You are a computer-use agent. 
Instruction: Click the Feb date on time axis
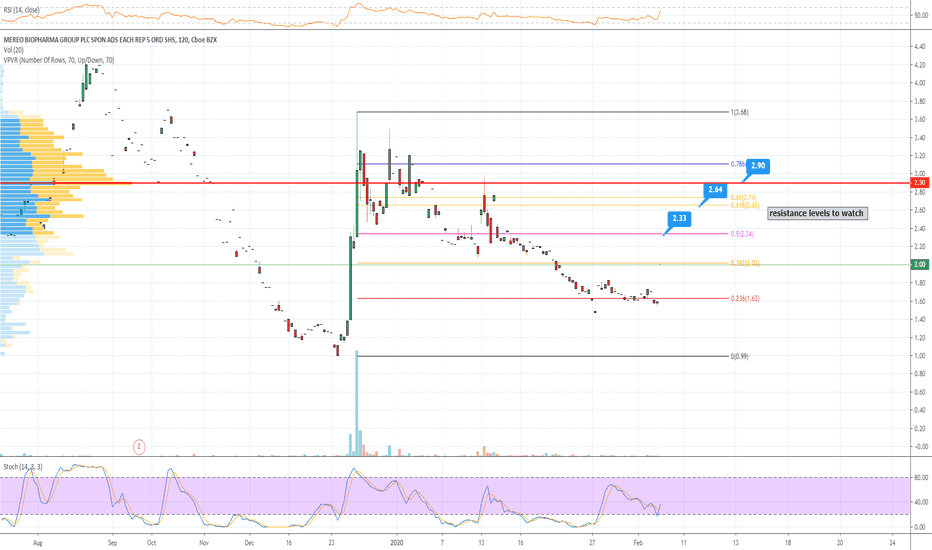[x=638, y=543]
